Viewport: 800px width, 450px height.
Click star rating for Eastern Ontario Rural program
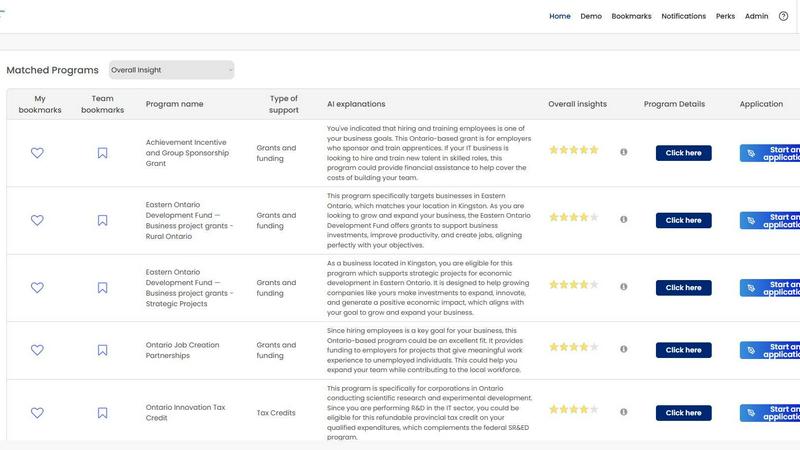[x=573, y=217]
